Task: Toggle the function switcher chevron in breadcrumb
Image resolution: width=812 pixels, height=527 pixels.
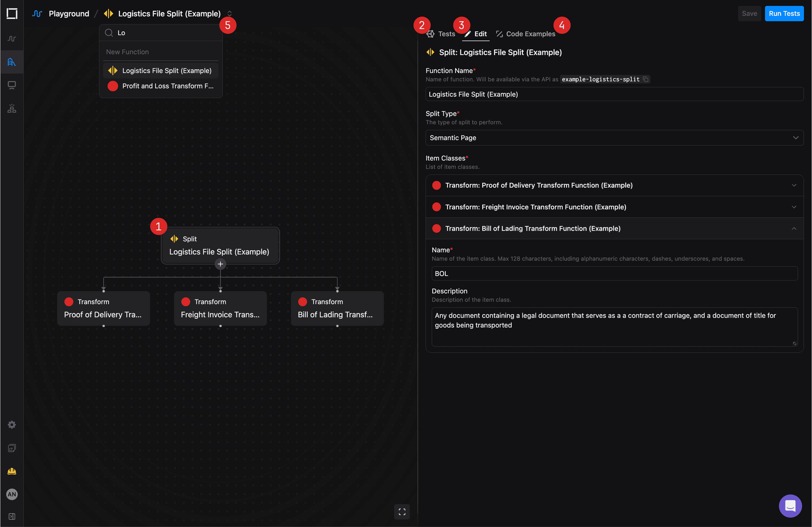Action: click(x=230, y=14)
